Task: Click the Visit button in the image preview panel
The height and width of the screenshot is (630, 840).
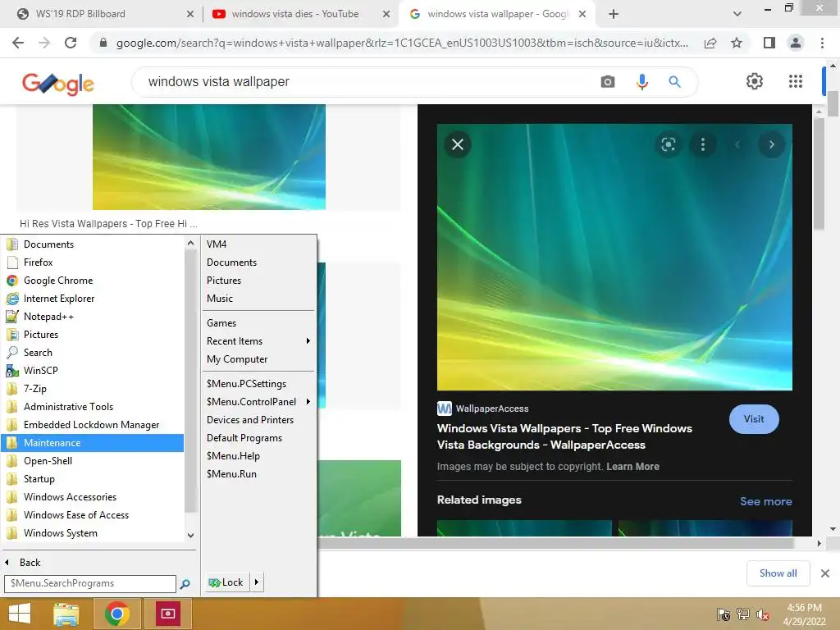Action: point(754,419)
